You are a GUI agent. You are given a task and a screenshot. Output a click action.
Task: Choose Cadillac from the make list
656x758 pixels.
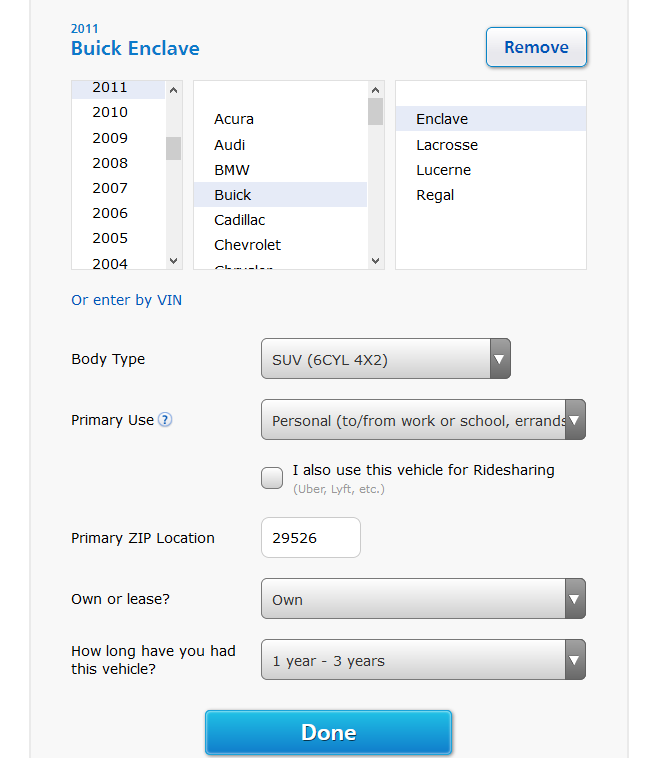pyautogui.click(x=280, y=220)
